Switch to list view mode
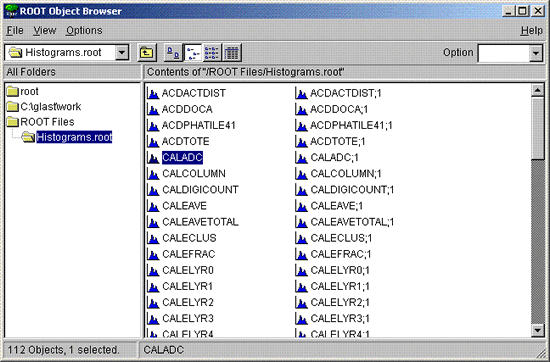This screenshot has width=550, height=362. pyautogui.click(x=212, y=53)
